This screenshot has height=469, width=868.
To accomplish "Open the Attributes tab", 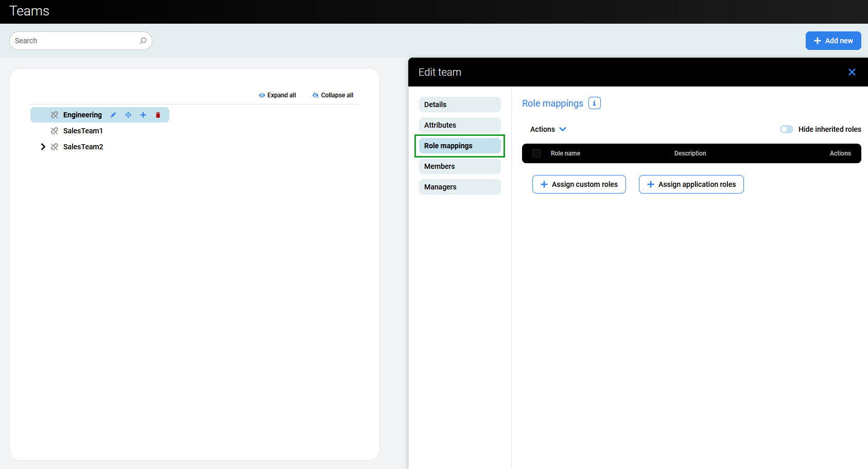I will pos(459,125).
